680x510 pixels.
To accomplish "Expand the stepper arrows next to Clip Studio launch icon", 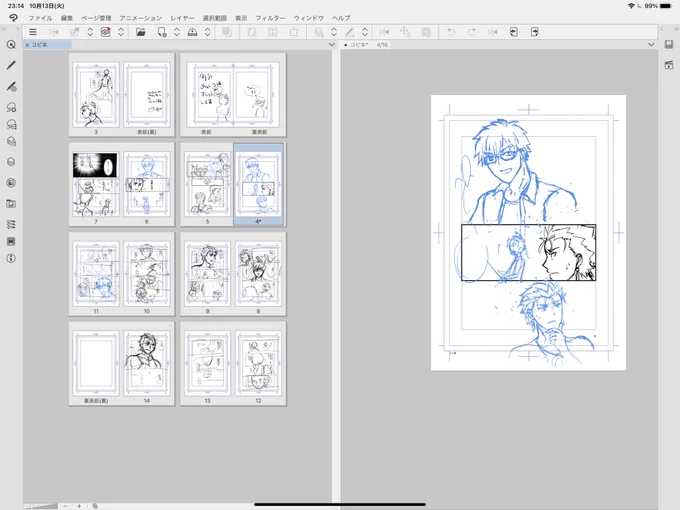I will click(x=121, y=32).
